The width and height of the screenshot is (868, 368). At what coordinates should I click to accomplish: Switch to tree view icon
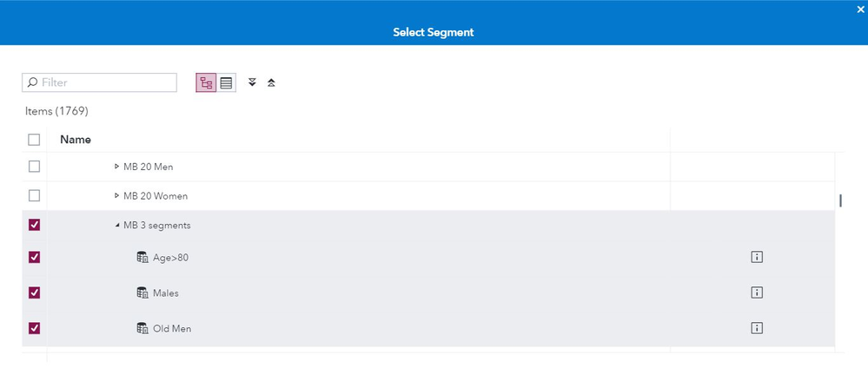pos(206,83)
